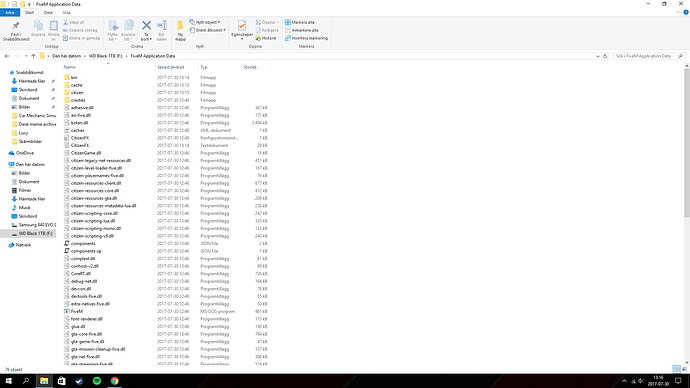This screenshot has height=388, width=690.
Task: Open Historik in the Öppna group
Action: 266,38
